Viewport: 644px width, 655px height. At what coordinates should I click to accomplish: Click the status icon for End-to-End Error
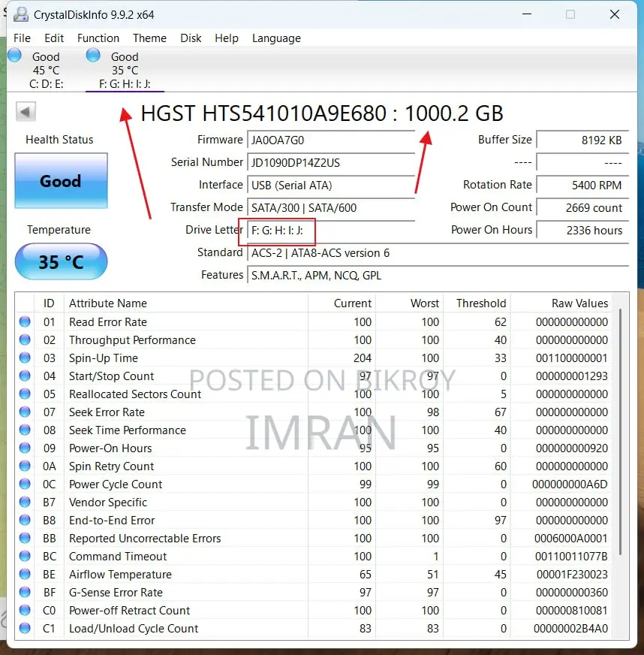(x=25, y=519)
